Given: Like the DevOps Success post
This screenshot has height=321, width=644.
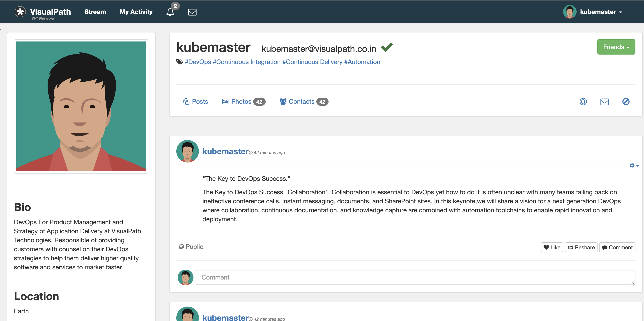Looking at the screenshot, I should 552,247.
